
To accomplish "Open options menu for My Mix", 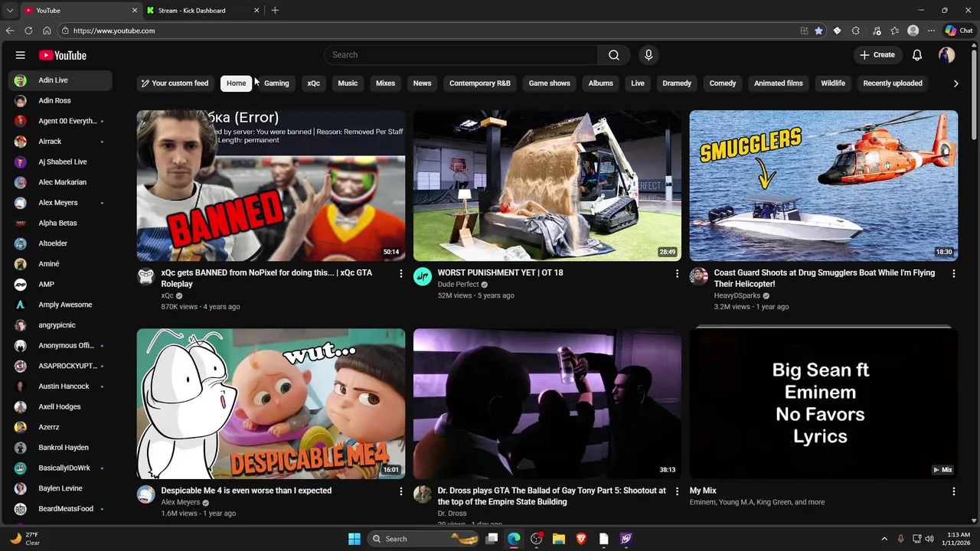I will pyautogui.click(x=953, y=491).
